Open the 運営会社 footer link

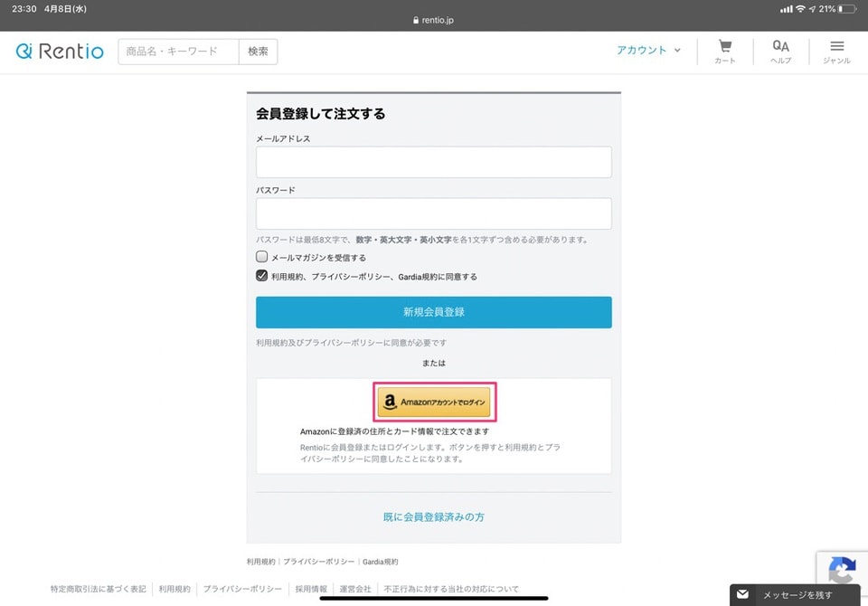(x=355, y=589)
